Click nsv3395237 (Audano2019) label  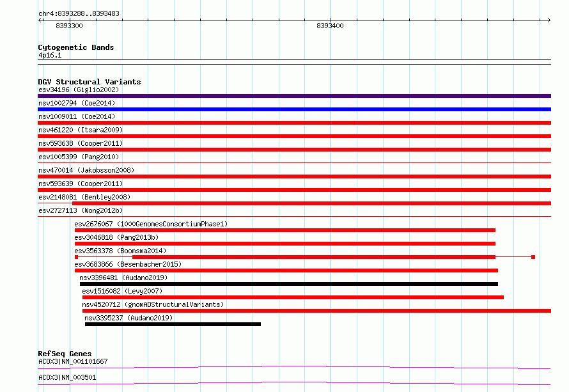point(129,318)
